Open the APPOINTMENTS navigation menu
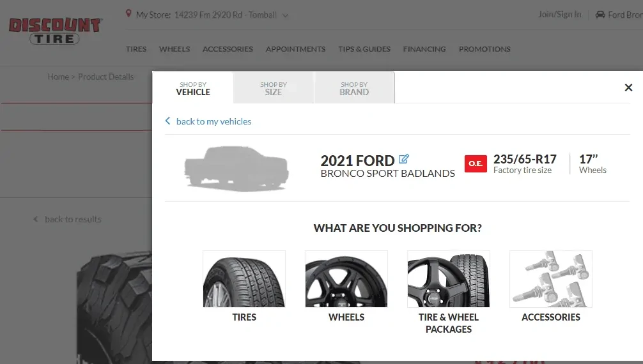The image size is (643, 364). (x=295, y=49)
